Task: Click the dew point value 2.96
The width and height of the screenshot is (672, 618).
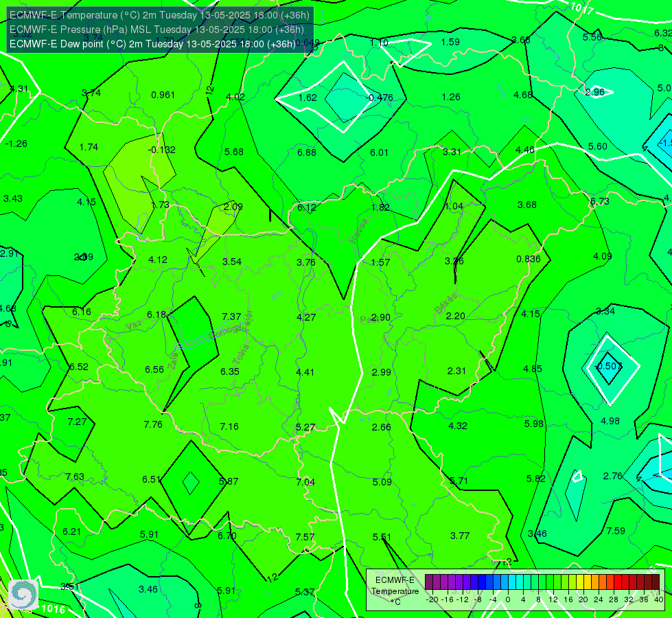Action: click(595, 92)
